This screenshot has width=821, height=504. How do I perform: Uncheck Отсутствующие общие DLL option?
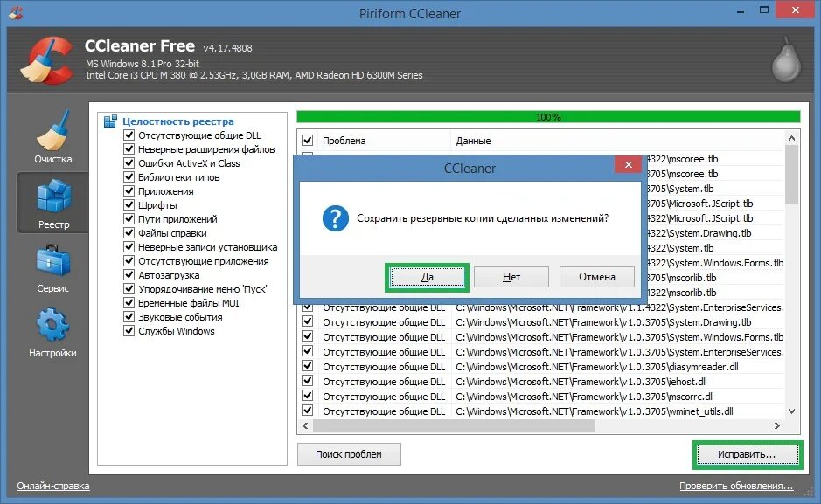[129, 135]
